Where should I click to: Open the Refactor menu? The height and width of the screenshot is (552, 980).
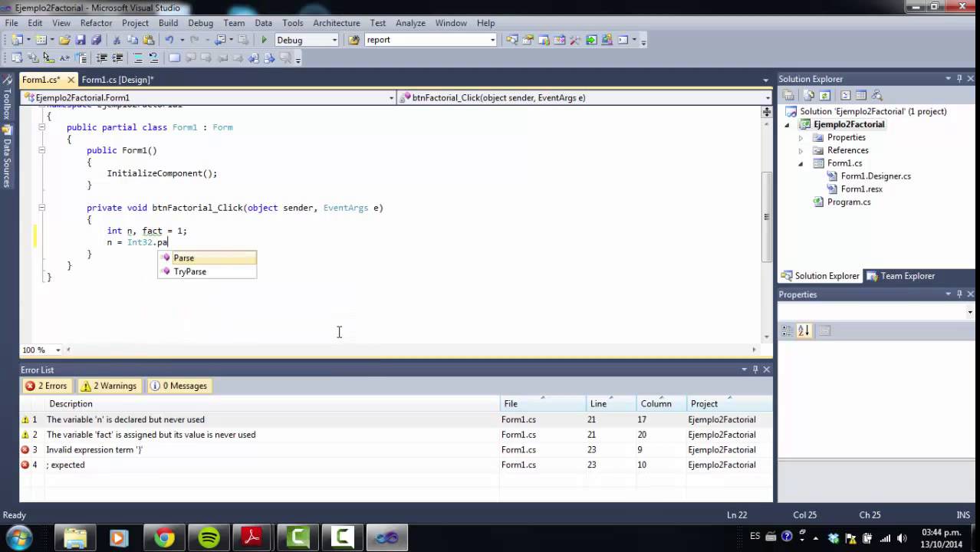[96, 23]
